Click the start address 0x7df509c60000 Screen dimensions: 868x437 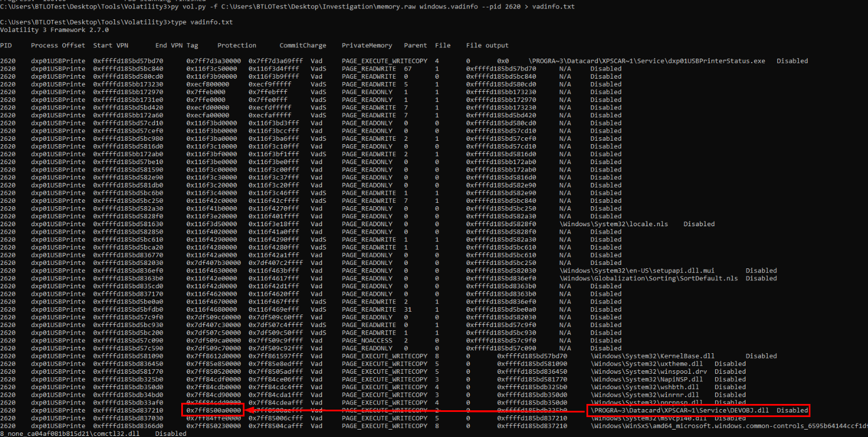coord(213,317)
